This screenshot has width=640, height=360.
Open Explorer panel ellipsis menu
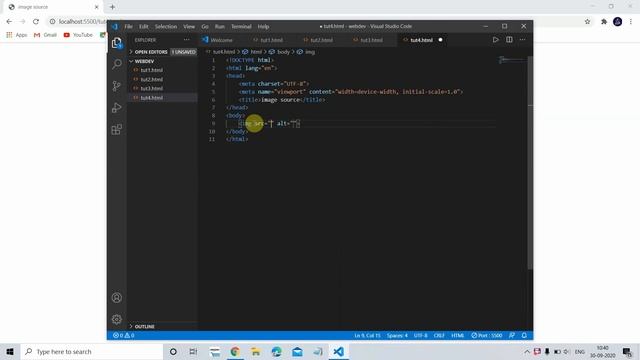(x=187, y=40)
